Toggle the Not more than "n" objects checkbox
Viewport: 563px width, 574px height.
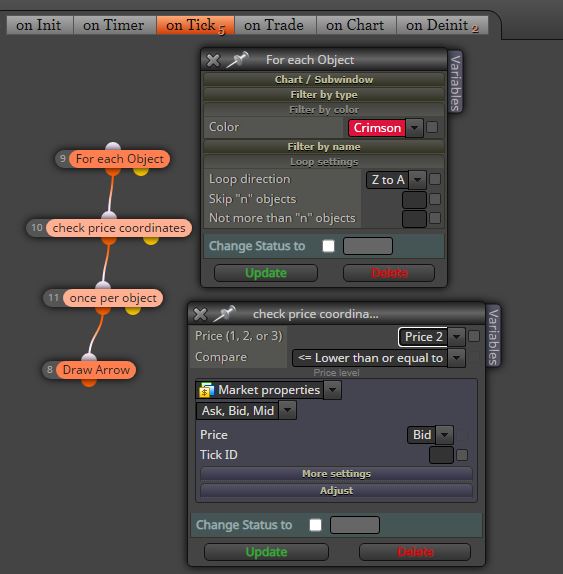[435, 218]
